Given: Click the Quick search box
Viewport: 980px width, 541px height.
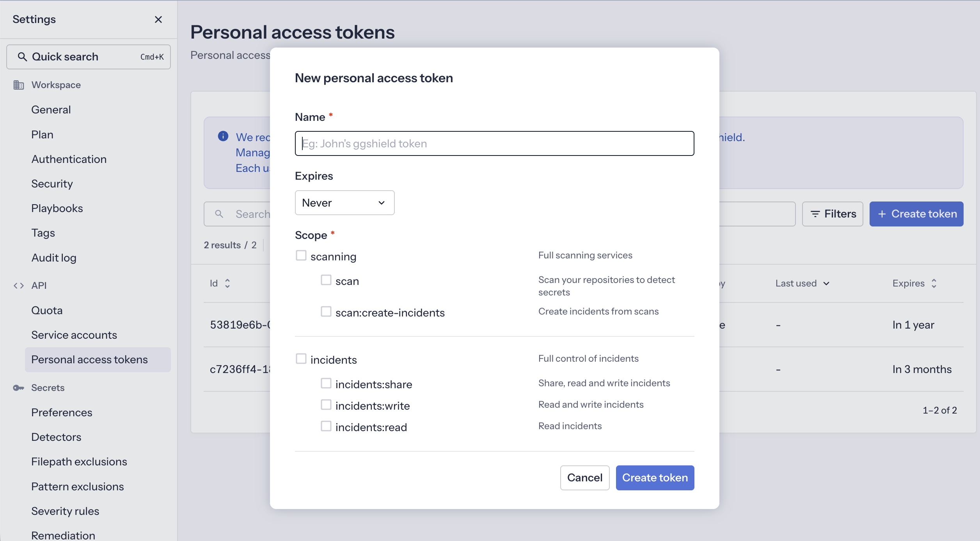Looking at the screenshot, I should point(89,57).
